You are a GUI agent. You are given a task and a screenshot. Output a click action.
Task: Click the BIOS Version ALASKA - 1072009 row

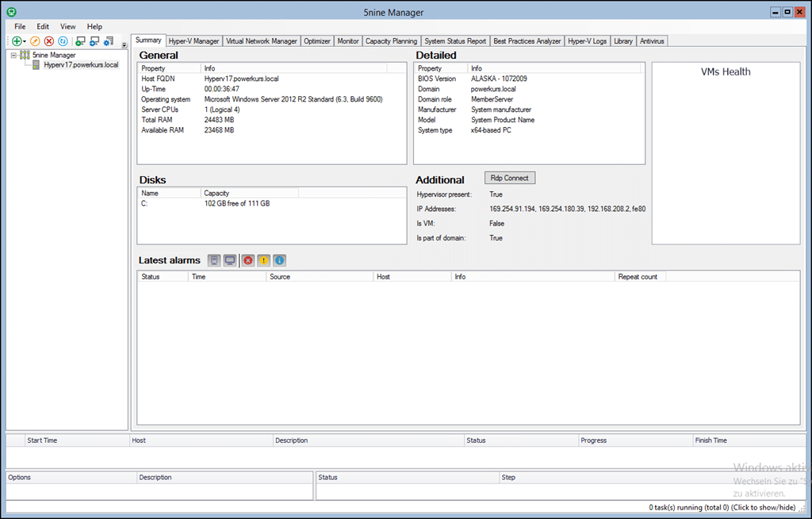(529, 79)
